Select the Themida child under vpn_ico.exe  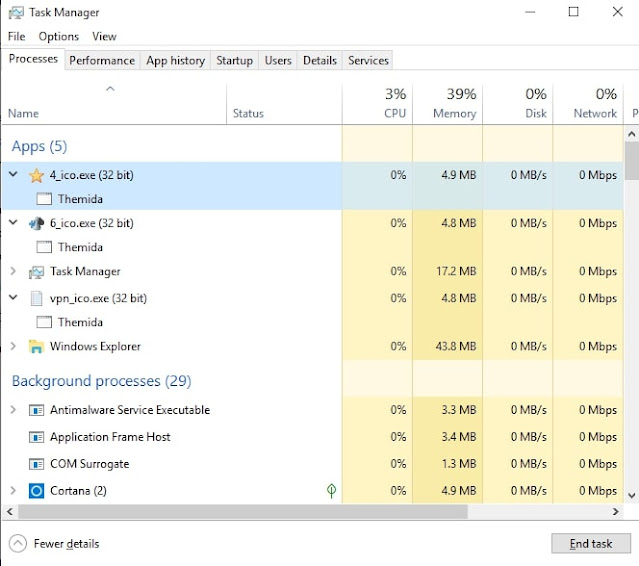pyautogui.click(x=80, y=322)
